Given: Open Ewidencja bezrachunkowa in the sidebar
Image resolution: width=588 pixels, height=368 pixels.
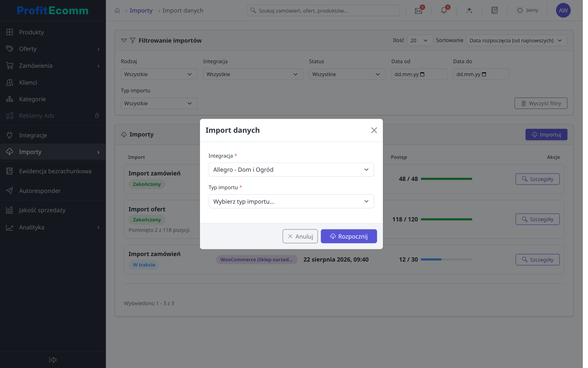Looking at the screenshot, I should 53,171.
